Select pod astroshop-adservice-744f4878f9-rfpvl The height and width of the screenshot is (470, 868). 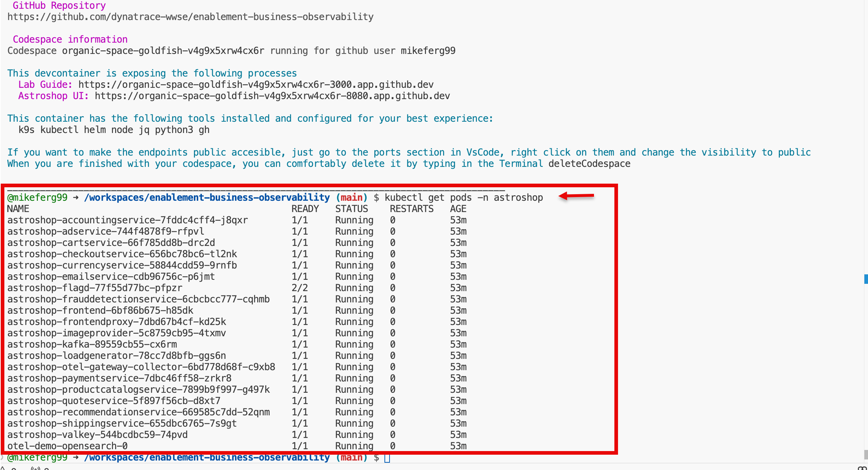click(x=106, y=231)
